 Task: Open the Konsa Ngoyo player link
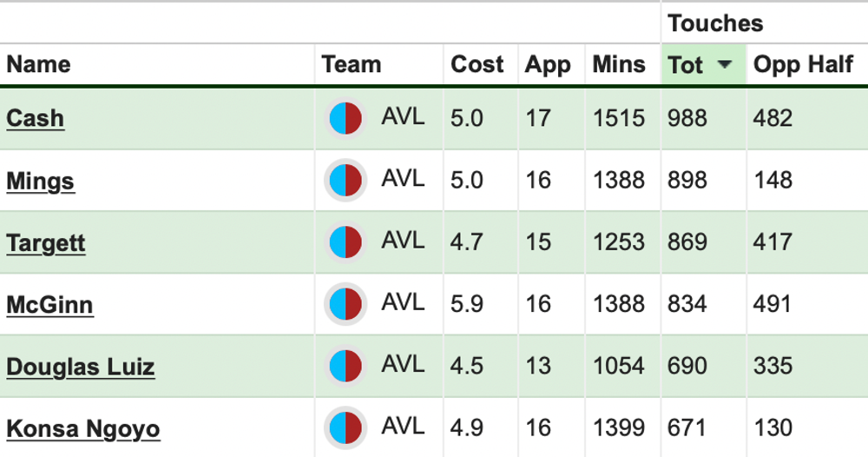83,429
